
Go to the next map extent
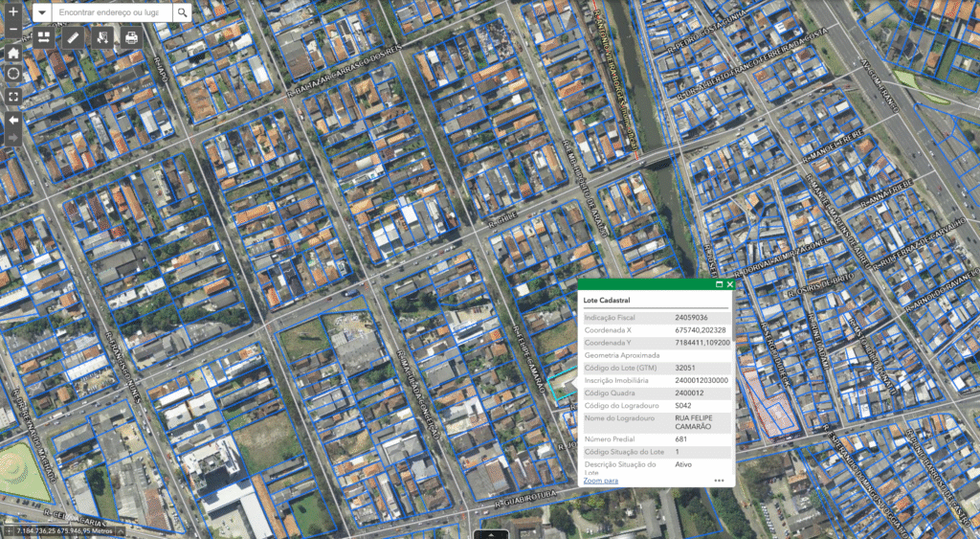click(x=13, y=137)
